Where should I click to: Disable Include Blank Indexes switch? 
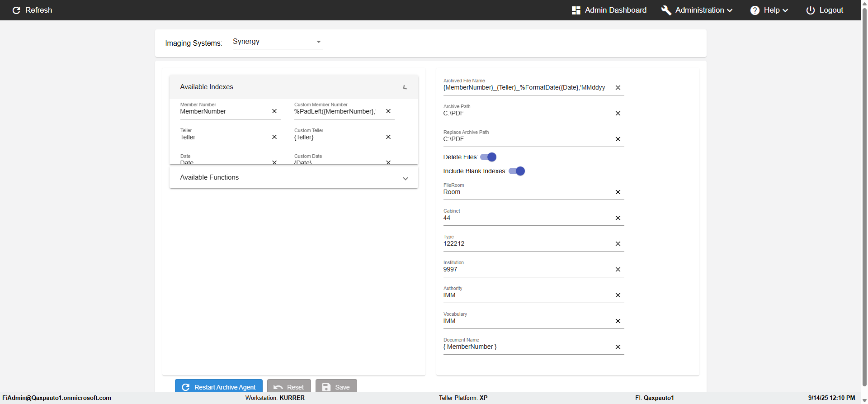click(517, 171)
